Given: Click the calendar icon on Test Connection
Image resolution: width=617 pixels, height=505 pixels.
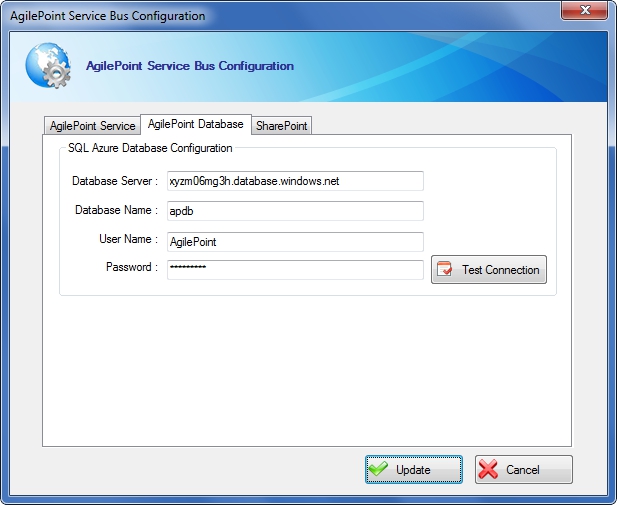Looking at the screenshot, I should pyautogui.click(x=445, y=269).
